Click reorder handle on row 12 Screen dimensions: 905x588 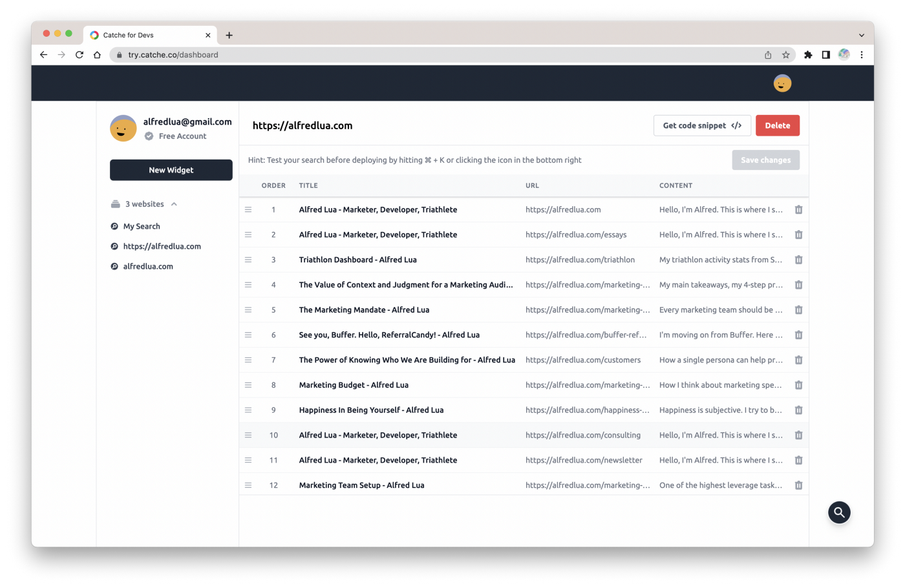248,485
